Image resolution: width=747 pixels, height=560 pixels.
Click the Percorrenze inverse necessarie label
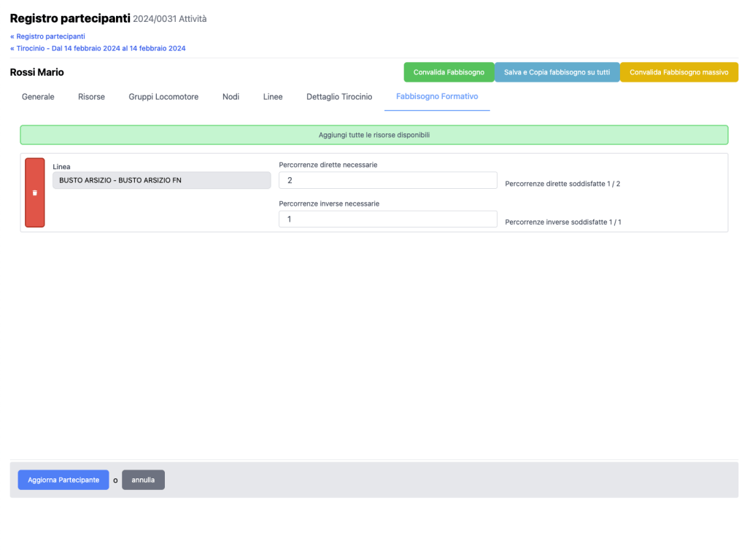coord(329,204)
